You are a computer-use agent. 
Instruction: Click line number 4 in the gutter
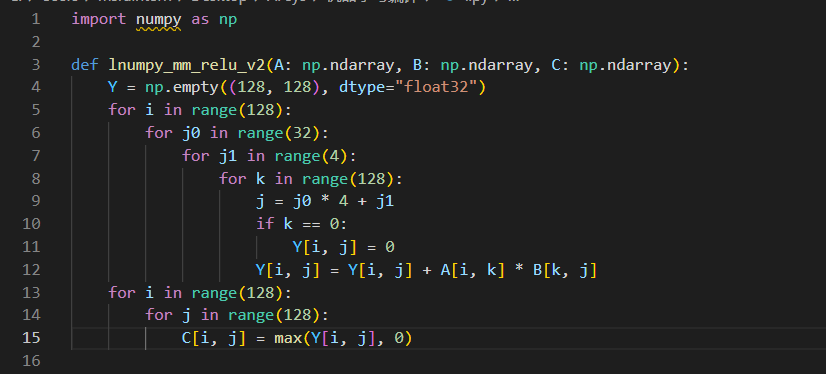(x=35, y=87)
